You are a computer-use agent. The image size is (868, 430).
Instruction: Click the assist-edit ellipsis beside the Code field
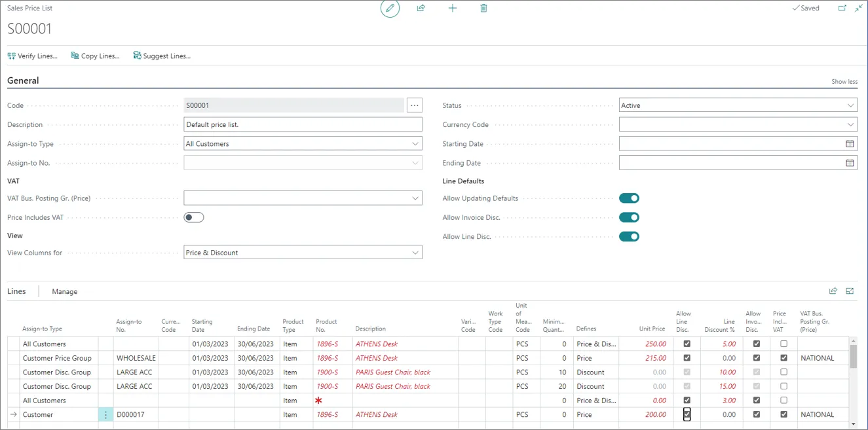(x=415, y=105)
